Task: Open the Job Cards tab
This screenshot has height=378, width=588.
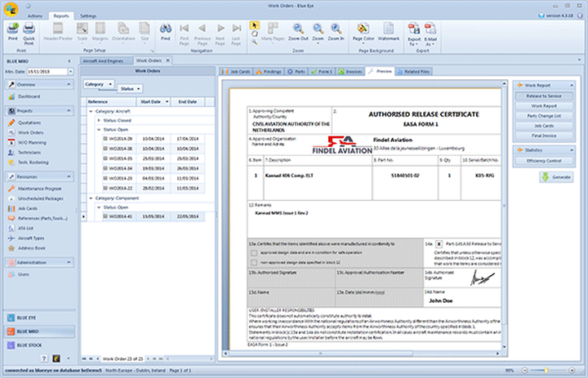Action: pos(236,71)
